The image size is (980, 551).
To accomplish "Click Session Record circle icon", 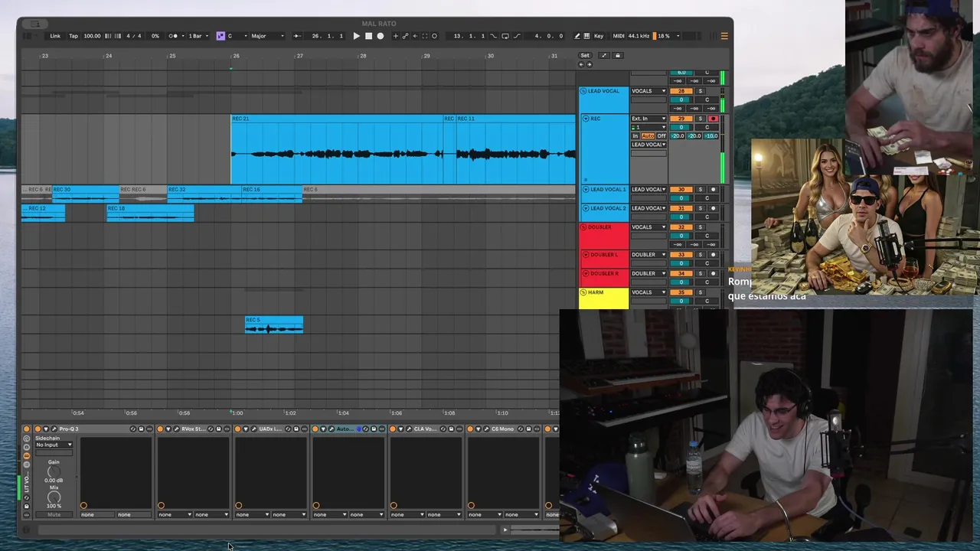I will (434, 36).
